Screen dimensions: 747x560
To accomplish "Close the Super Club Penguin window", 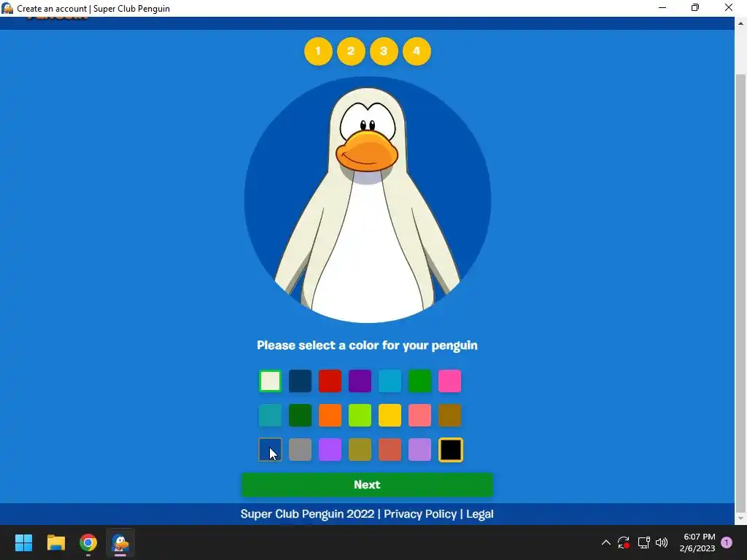I will coord(729,8).
